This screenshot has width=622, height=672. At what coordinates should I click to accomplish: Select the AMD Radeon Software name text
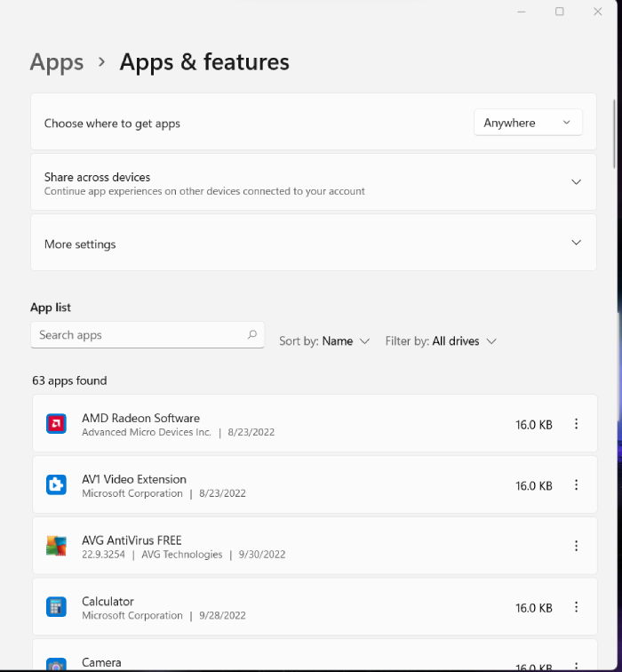(140, 418)
